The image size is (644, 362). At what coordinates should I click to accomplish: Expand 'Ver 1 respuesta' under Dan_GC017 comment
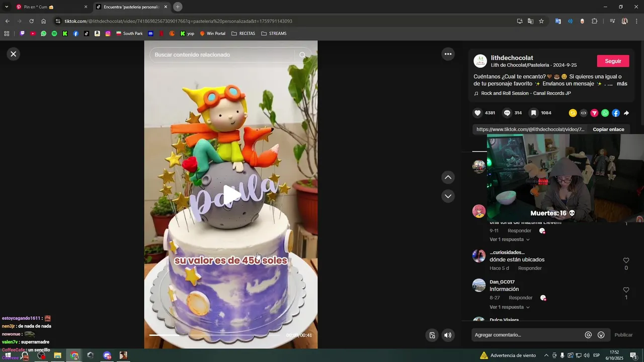tap(510, 307)
